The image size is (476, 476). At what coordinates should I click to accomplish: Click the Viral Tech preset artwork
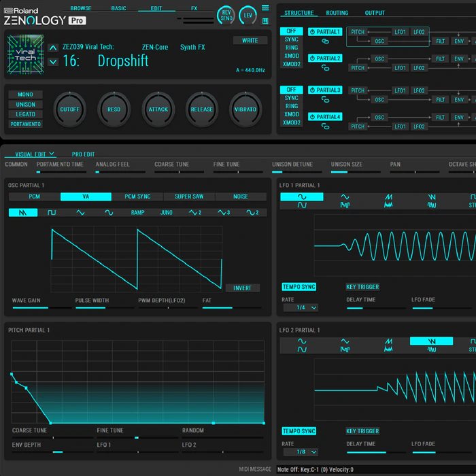pos(26,54)
